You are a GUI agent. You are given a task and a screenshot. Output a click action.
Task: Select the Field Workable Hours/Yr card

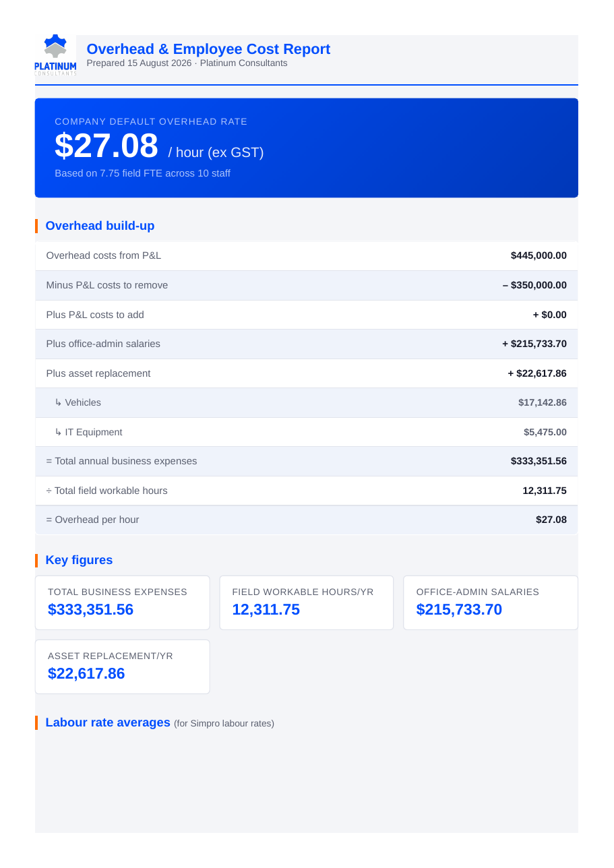pos(307,602)
